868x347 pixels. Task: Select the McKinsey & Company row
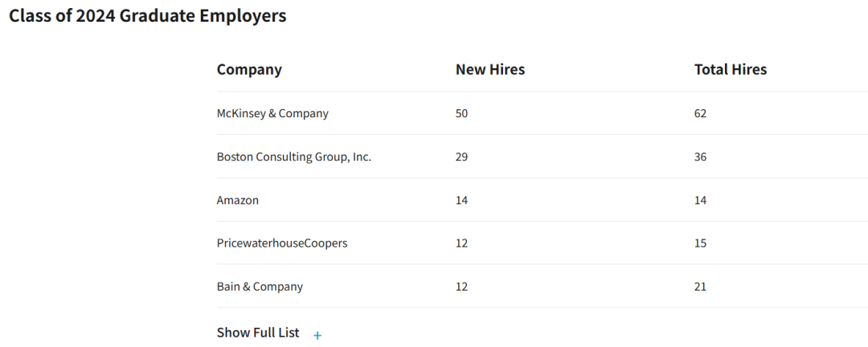(272, 113)
